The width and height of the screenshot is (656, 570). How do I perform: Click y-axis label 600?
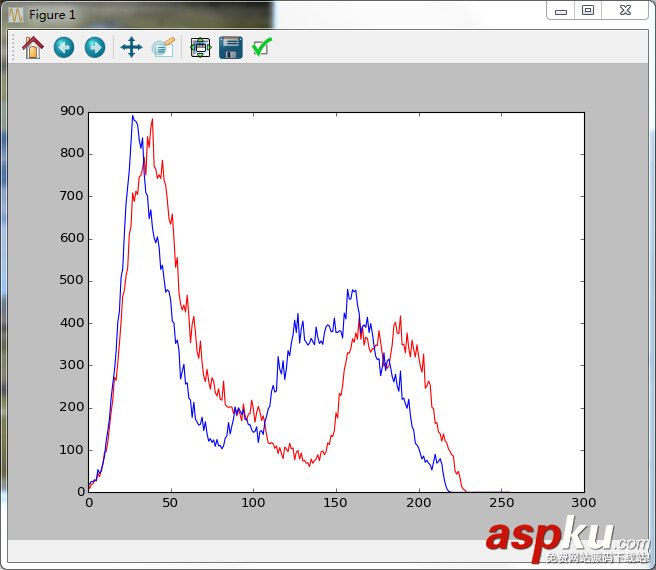pyautogui.click(x=72, y=238)
